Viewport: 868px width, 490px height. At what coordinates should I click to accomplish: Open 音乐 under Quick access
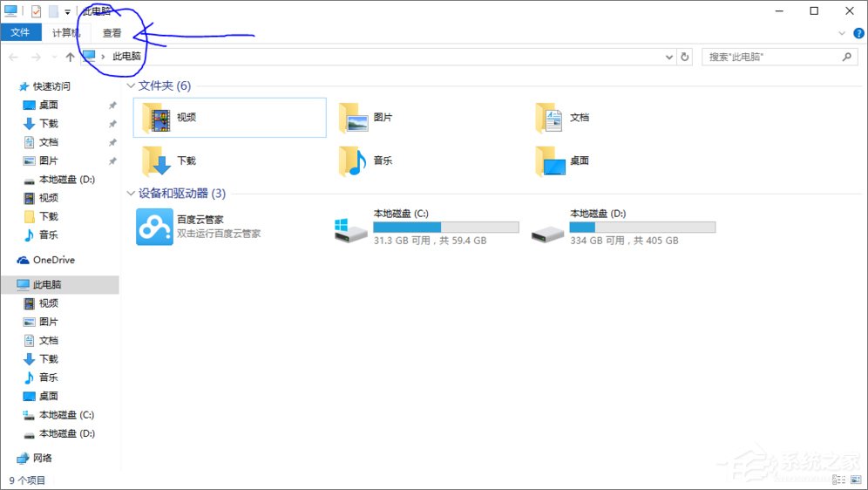point(48,235)
